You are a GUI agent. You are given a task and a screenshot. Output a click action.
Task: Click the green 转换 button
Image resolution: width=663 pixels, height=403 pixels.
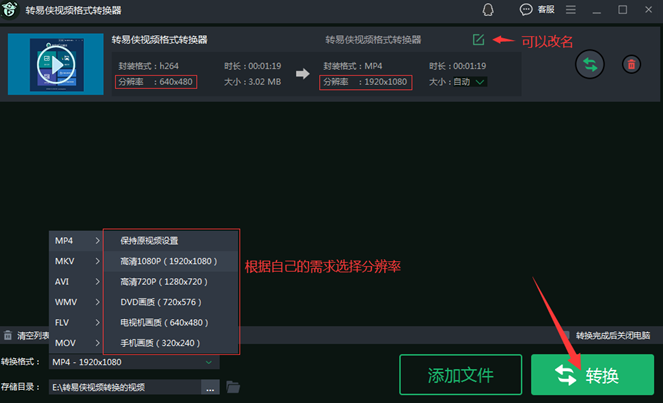click(x=592, y=375)
